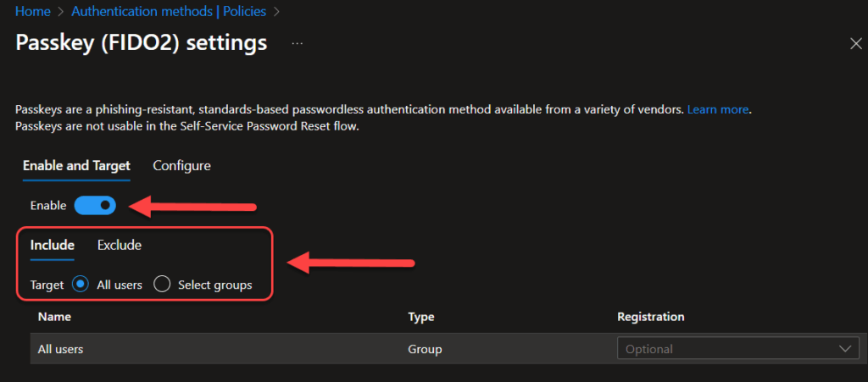Click the Registration dropdown chevron arrow

pyautogui.click(x=845, y=349)
